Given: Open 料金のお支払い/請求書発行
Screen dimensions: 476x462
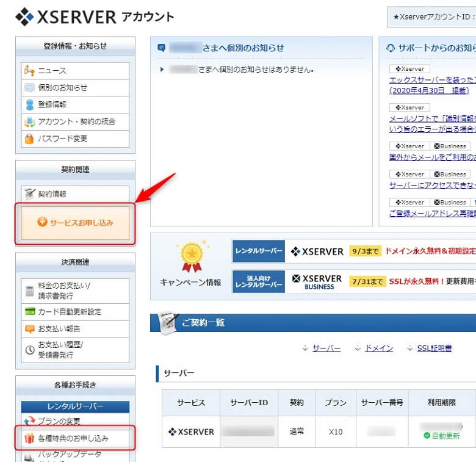Looking at the screenshot, I should pyautogui.click(x=75, y=291).
